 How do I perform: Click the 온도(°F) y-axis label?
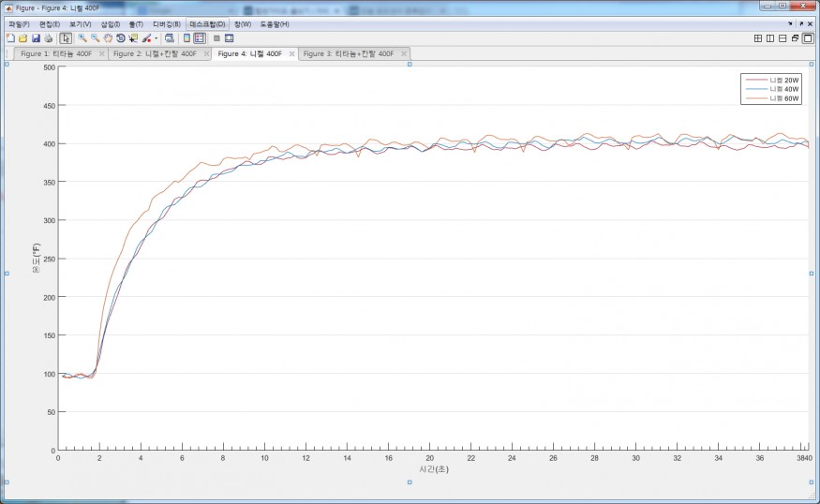click(37, 258)
